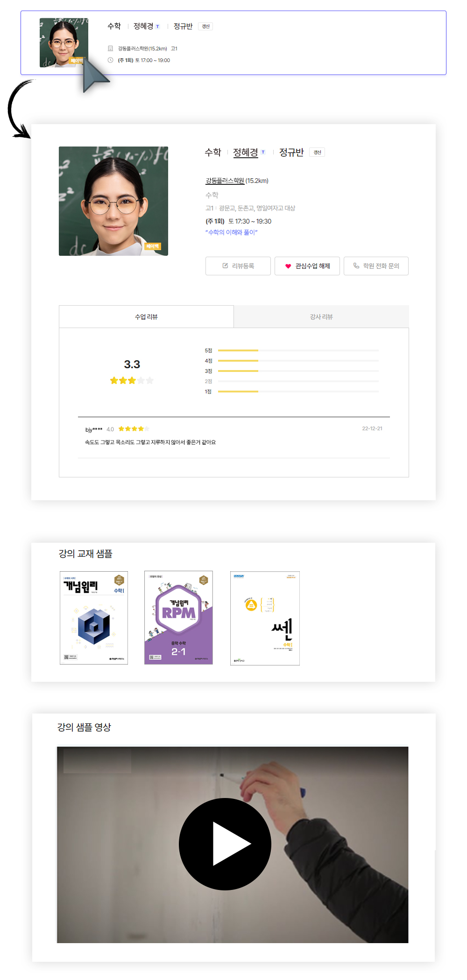Open the 개념원리 RPM 2-1 textbook sample
The image size is (467, 980).
pyautogui.click(x=178, y=617)
